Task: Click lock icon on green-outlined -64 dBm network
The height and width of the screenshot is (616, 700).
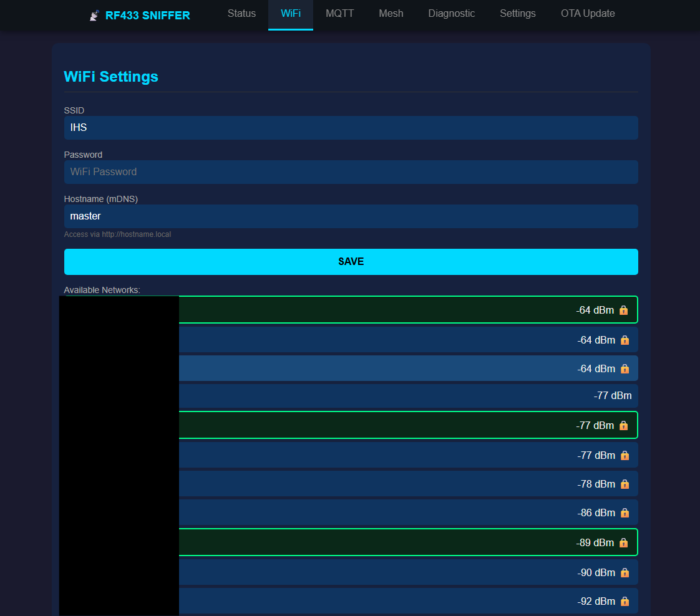Action: point(623,310)
